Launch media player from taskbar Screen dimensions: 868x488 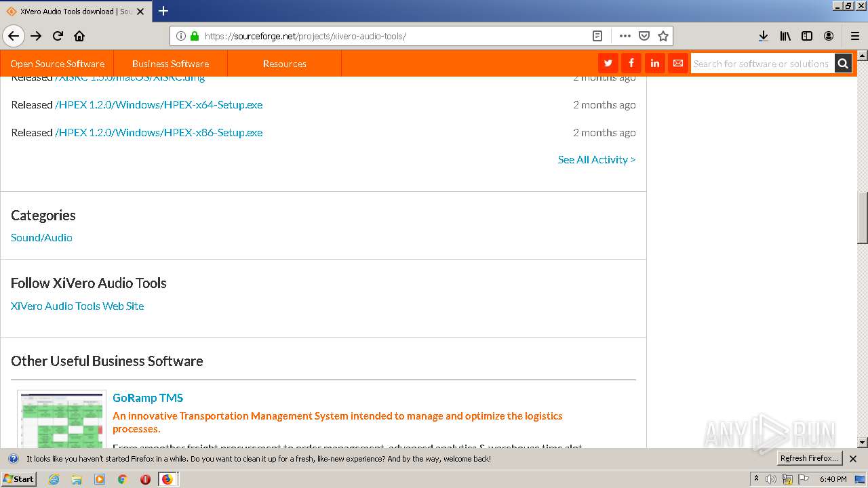[x=100, y=479]
